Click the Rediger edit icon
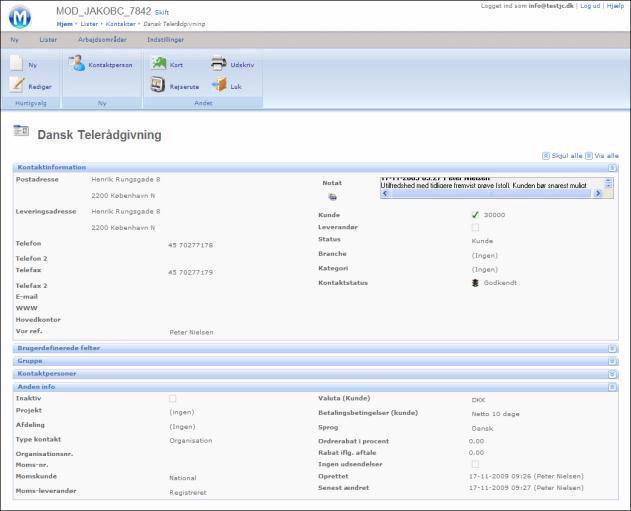Image resolution: width=631 pixels, height=511 pixels. pos(17,86)
